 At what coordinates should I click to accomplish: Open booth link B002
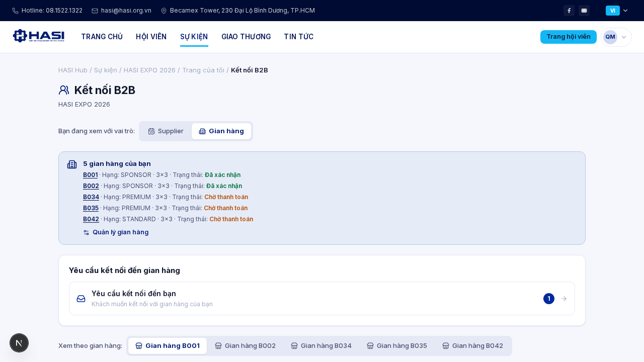click(91, 186)
